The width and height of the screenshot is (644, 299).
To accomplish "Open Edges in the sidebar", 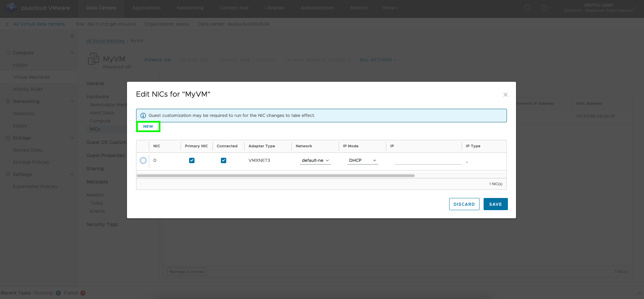I will (x=20, y=126).
